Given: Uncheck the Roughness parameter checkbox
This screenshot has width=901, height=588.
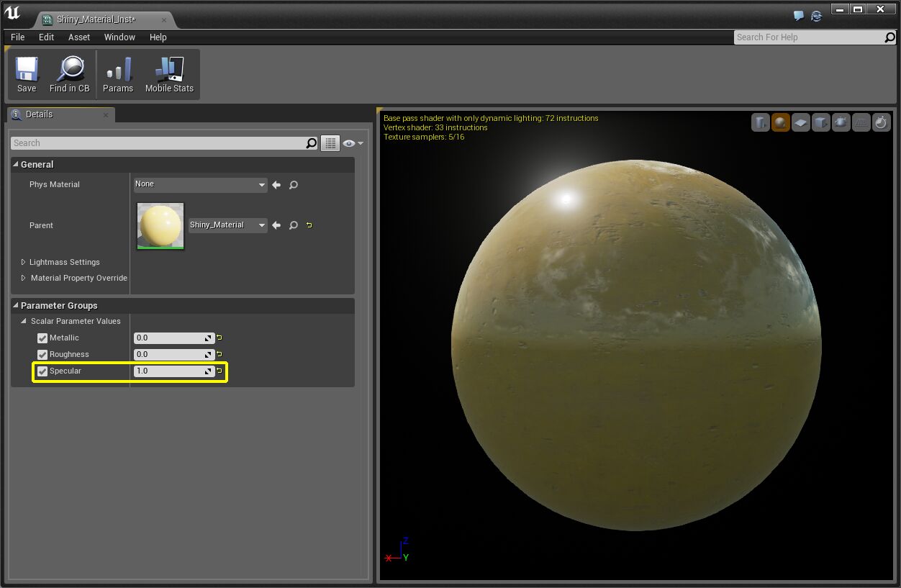Looking at the screenshot, I should point(42,355).
